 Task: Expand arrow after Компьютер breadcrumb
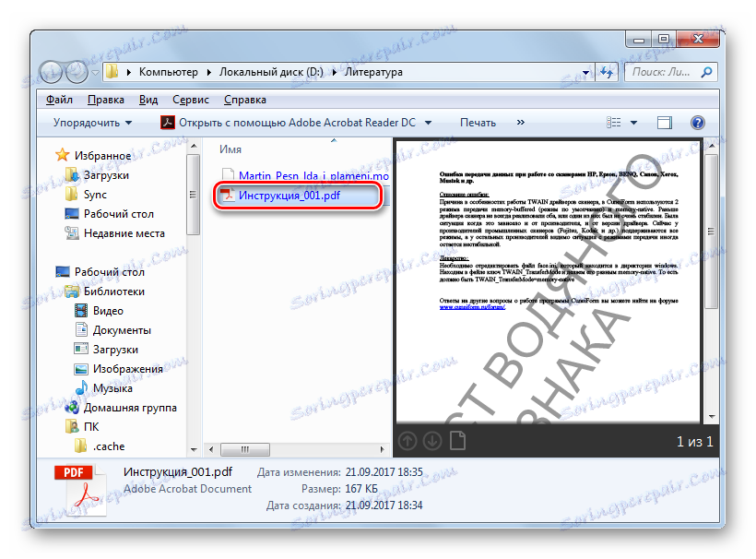(x=208, y=72)
